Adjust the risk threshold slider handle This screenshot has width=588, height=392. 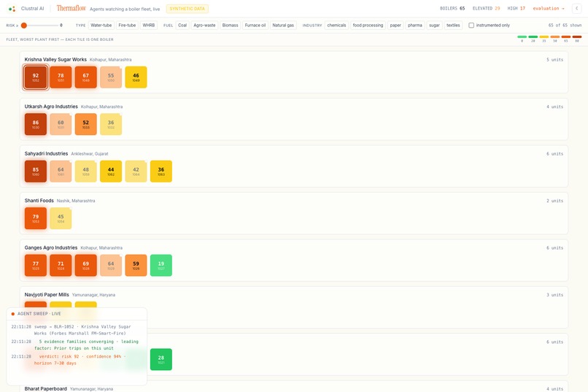24,25
